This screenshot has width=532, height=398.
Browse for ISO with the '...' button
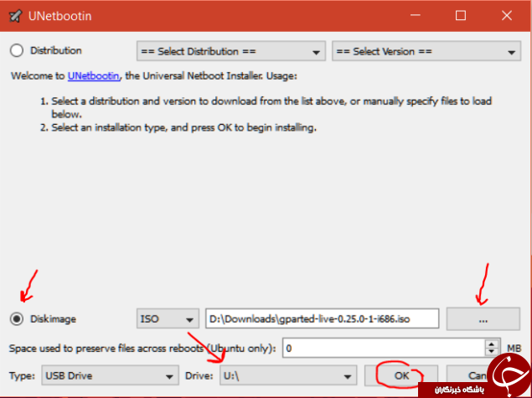tap(483, 319)
